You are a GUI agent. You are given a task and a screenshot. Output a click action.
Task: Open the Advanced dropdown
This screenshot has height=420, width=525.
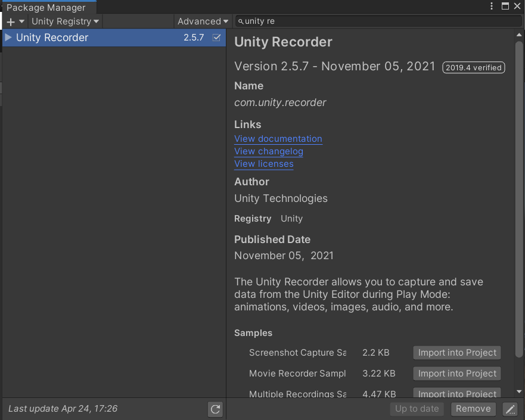click(202, 21)
